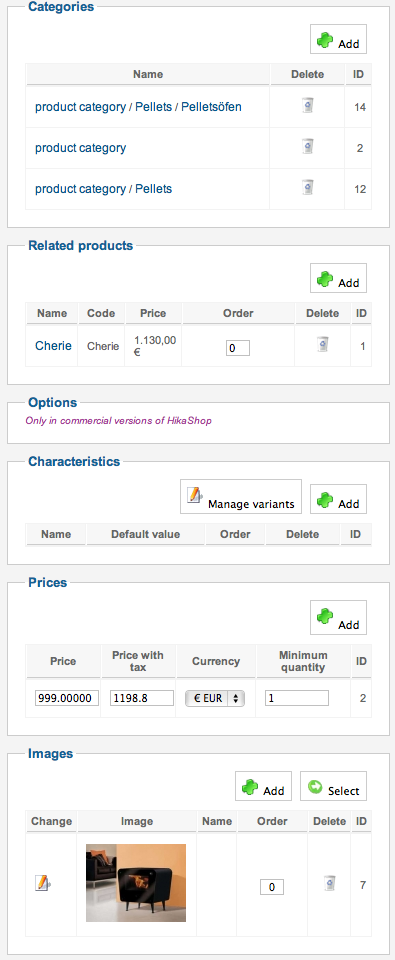
Task: Click the Price field showing 999.00000
Action: (x=67, y=698)
